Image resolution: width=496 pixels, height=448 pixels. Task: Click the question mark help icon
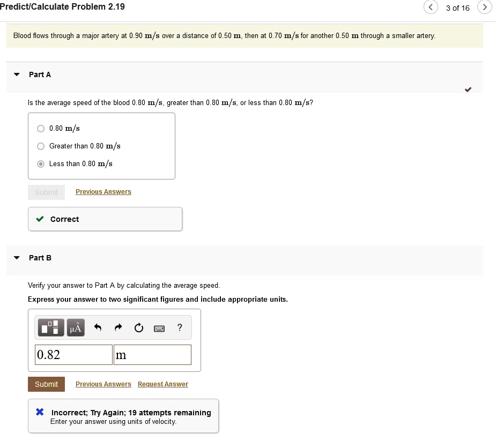179,327
